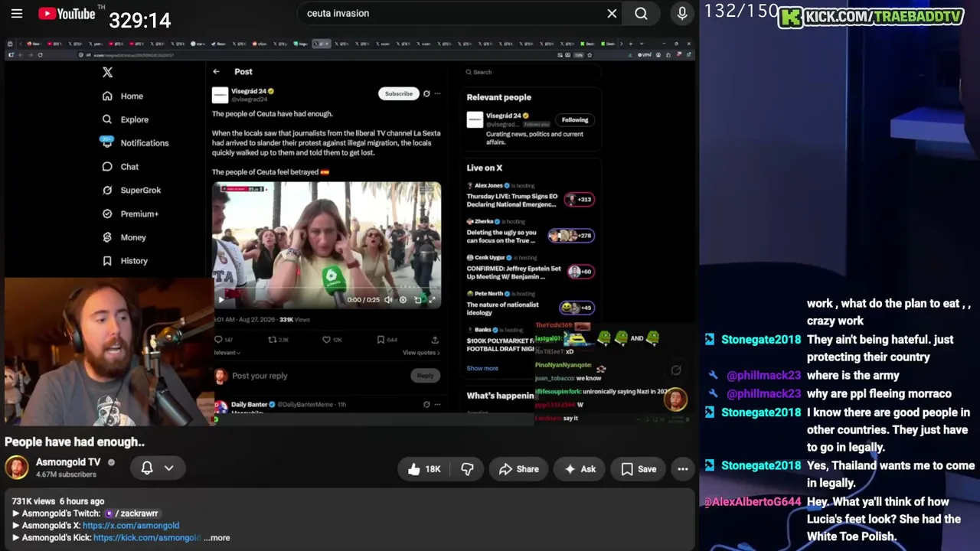
Task: Open the Ask AI button
Action: [579, 469]
